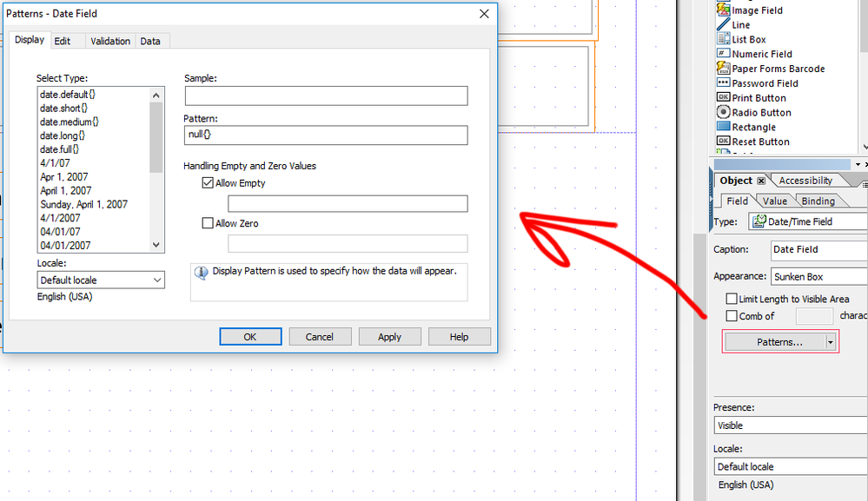Enable the Allow Zero checkbox

[208, 223]
